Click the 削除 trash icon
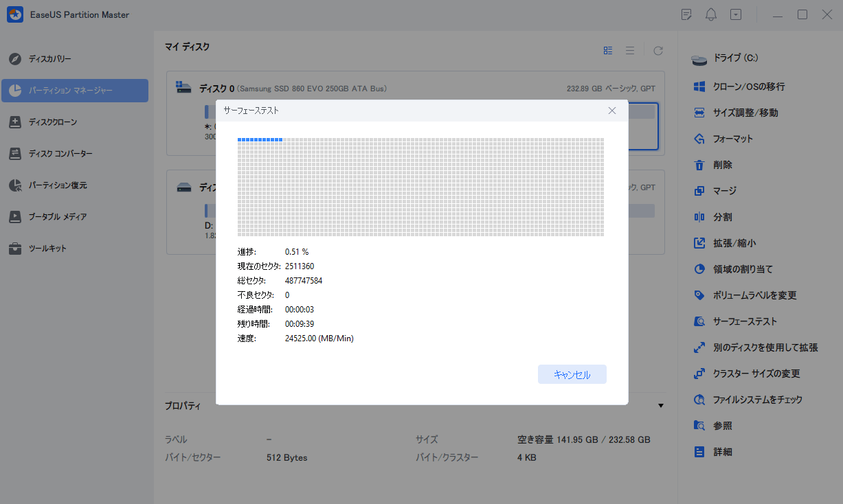The height and width of the screenshot is (504, 843). click(x=699, y=165)
